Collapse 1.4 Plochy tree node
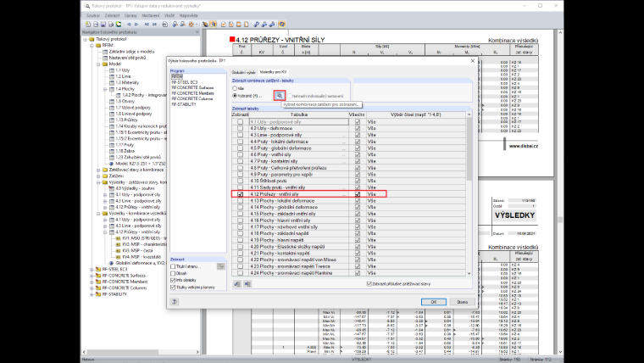644x363 pixels. (x=105, y=89)
